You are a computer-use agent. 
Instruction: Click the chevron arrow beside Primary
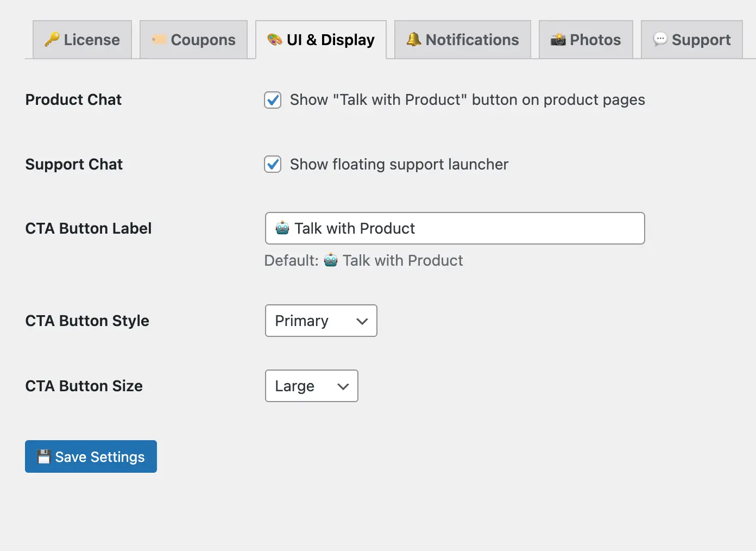coord(362,321)
